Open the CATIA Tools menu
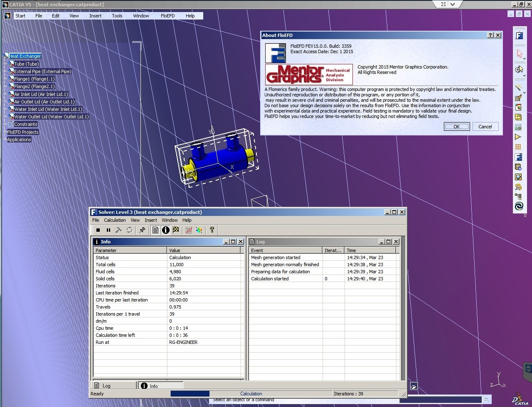 [x=117, y=16]
